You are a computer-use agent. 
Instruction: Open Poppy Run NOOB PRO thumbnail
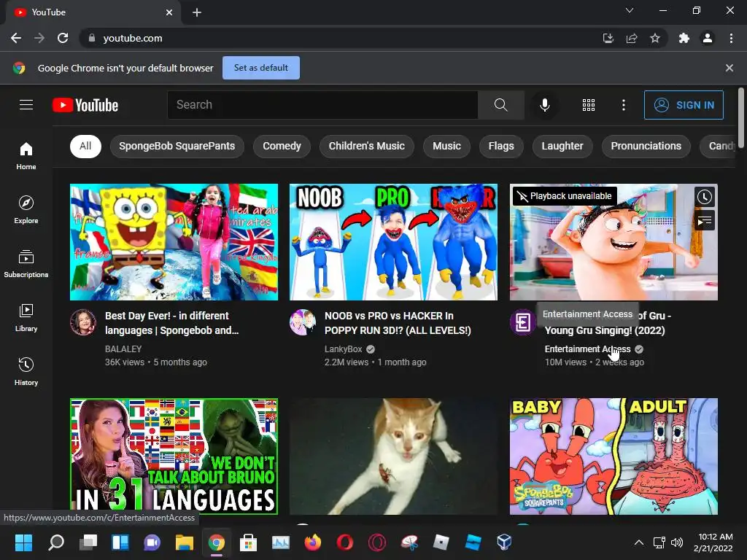tap(393, 242)
